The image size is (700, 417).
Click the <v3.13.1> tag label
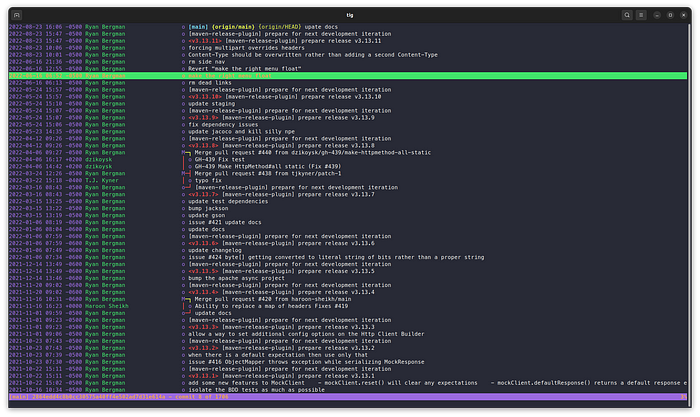(x=203, y=376)
